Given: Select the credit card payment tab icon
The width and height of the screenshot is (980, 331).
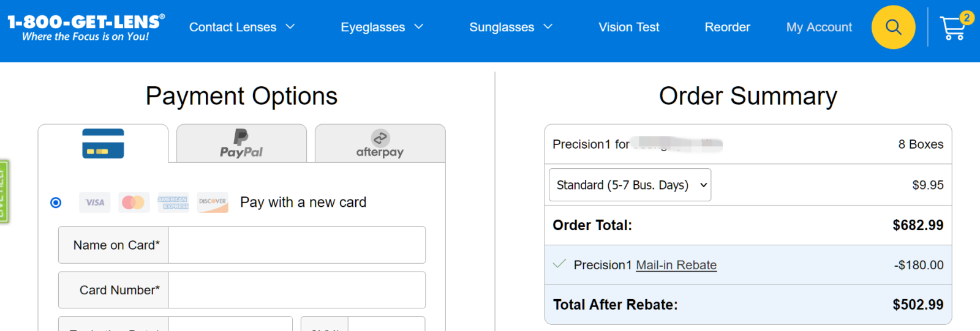Looking at the screenshot, I should point(103,144).
